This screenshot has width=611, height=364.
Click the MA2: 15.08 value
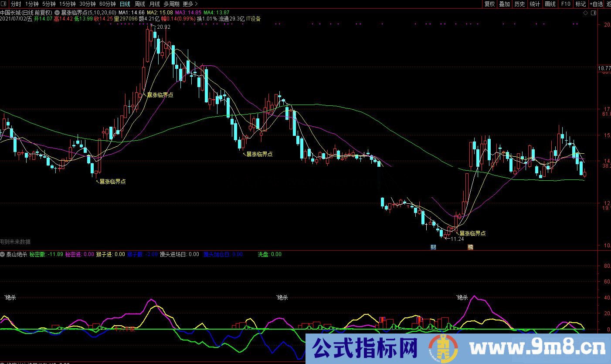[160, 13]
